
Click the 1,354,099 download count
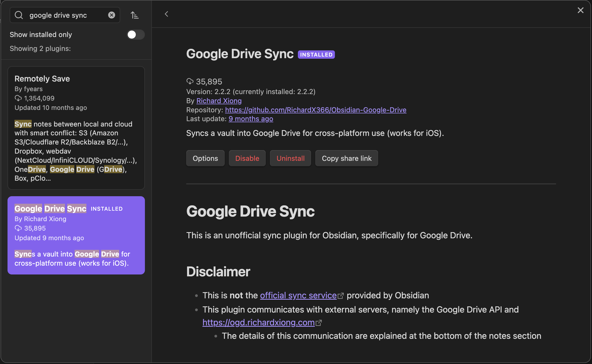click(39, 98)
